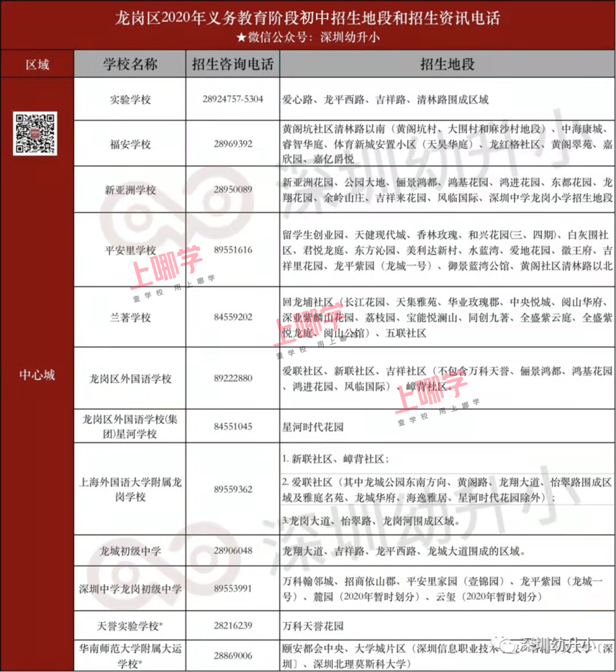Select school name '福安学校'
Screen dimensions: 616x672
point(130,144)
